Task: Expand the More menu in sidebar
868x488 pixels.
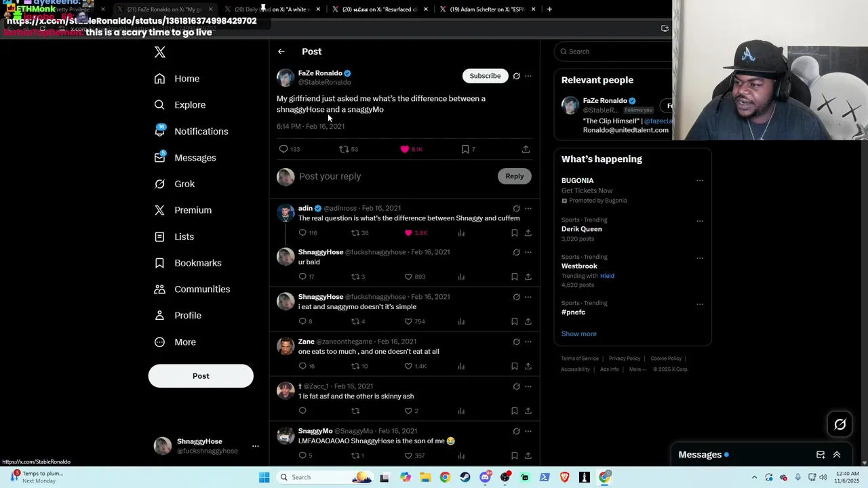Action: [175, 342]
